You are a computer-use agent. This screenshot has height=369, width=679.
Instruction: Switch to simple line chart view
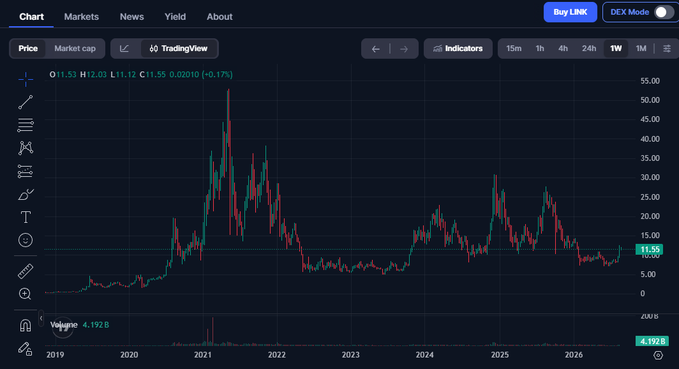(x=125, y=49)
